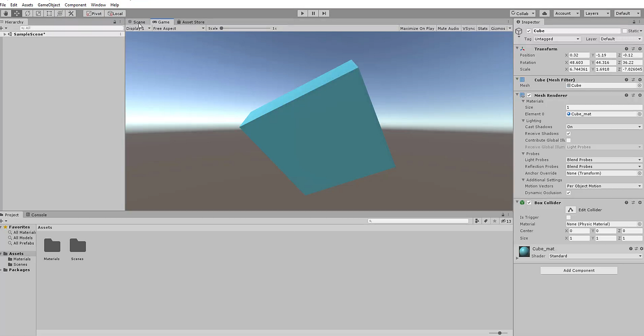Select the Transform tool icon
Image resolution: width=644 pixels, height=336 pixels.
pos(61,13)
